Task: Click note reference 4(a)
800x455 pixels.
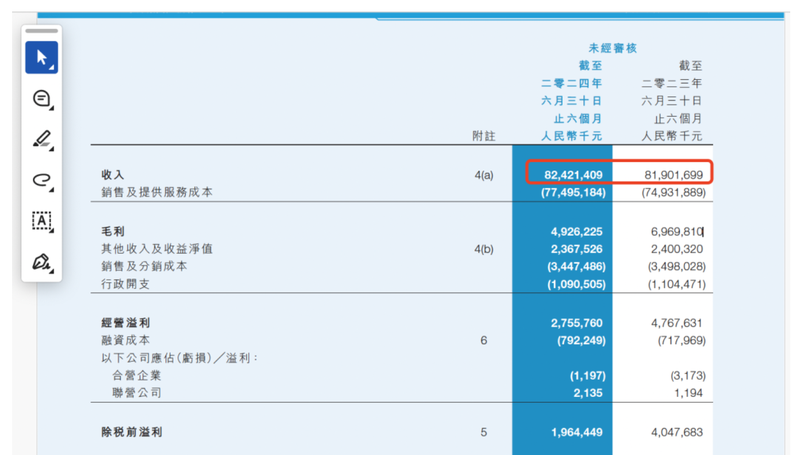Action: coord(484,175)
